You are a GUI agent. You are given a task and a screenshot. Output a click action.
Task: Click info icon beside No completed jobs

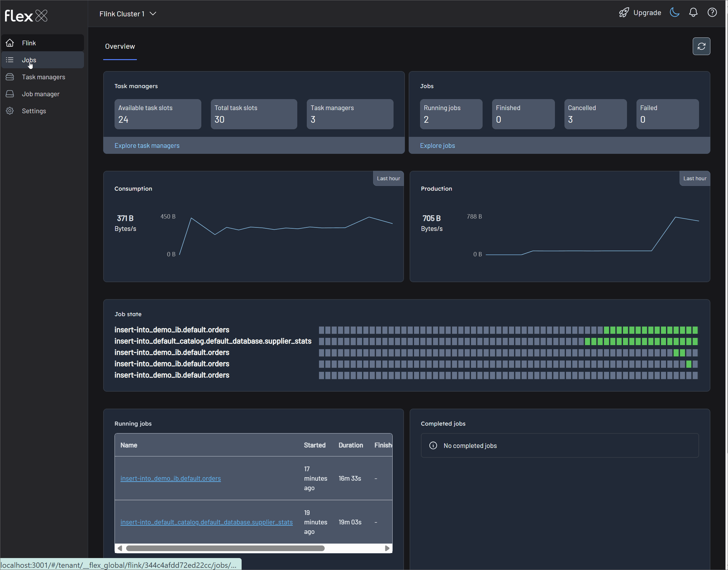433,445
